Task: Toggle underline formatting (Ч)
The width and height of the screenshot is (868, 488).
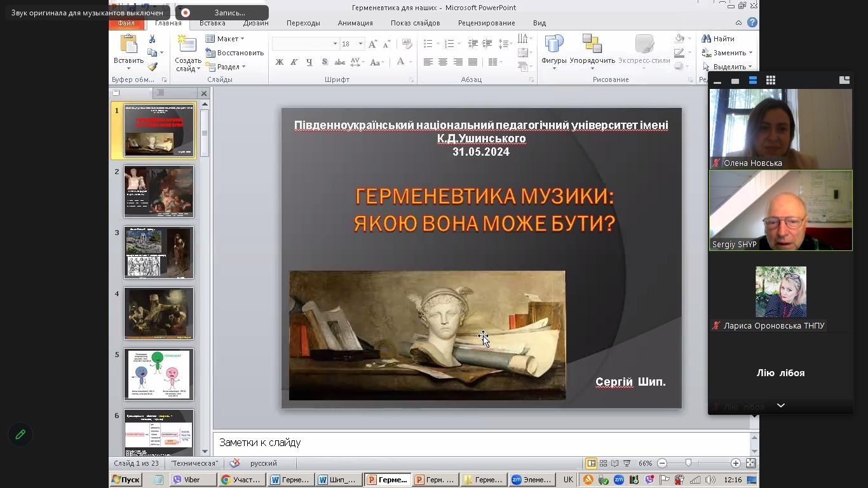Action: click(x=309, y=62)
